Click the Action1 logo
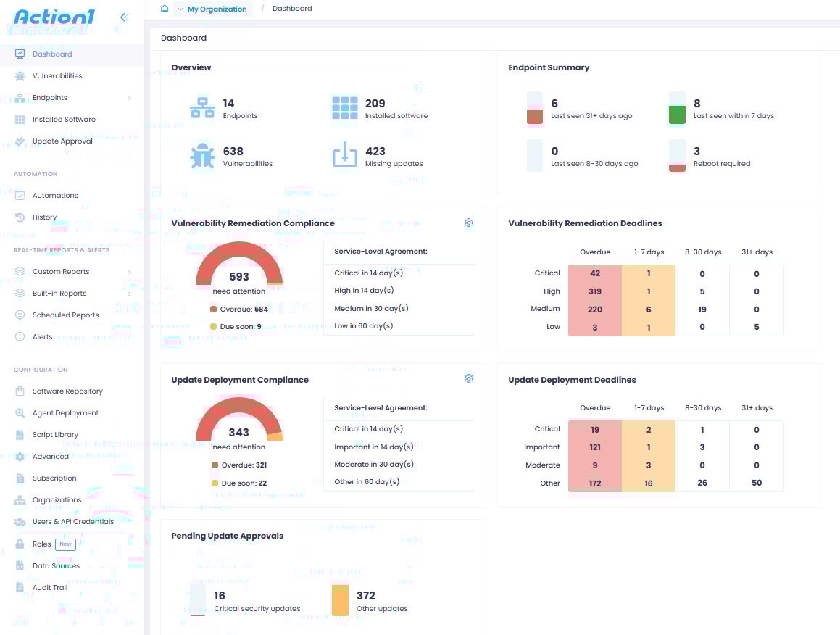This screenshot has height=635, width=840. (x=54, y=17)
